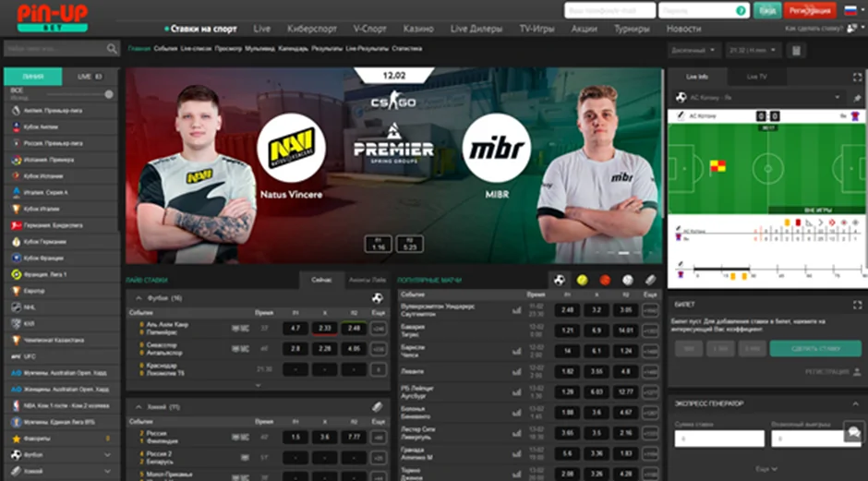
Task: Pin the live match widget
Action: [x=856, y=97]
